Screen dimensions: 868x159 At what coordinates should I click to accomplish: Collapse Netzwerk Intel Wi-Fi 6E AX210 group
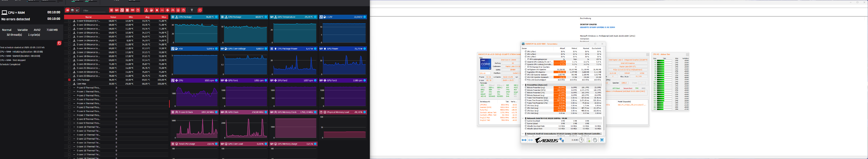point(523,119)
